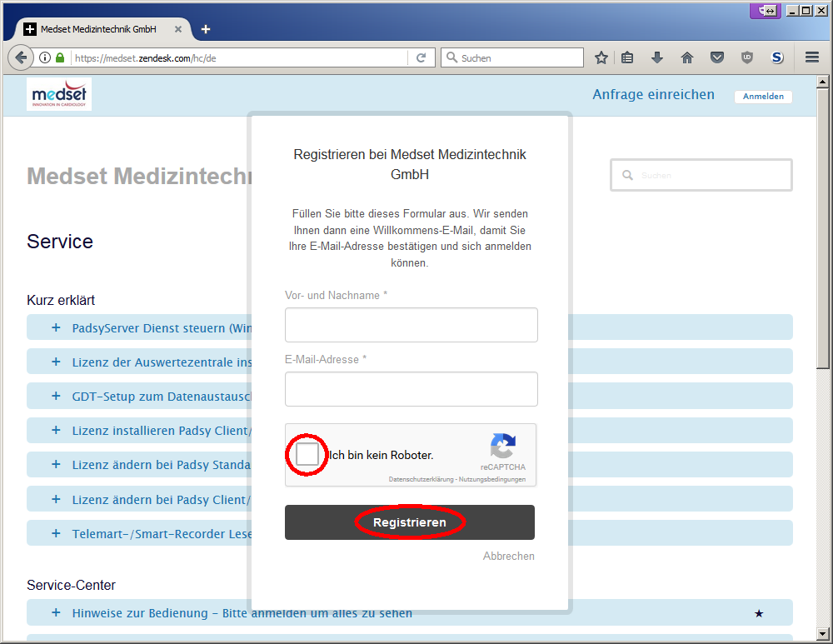The image size is (833, 644).
Task: Open the Pocket icon in the toolbar
Action: coord(717,57)
